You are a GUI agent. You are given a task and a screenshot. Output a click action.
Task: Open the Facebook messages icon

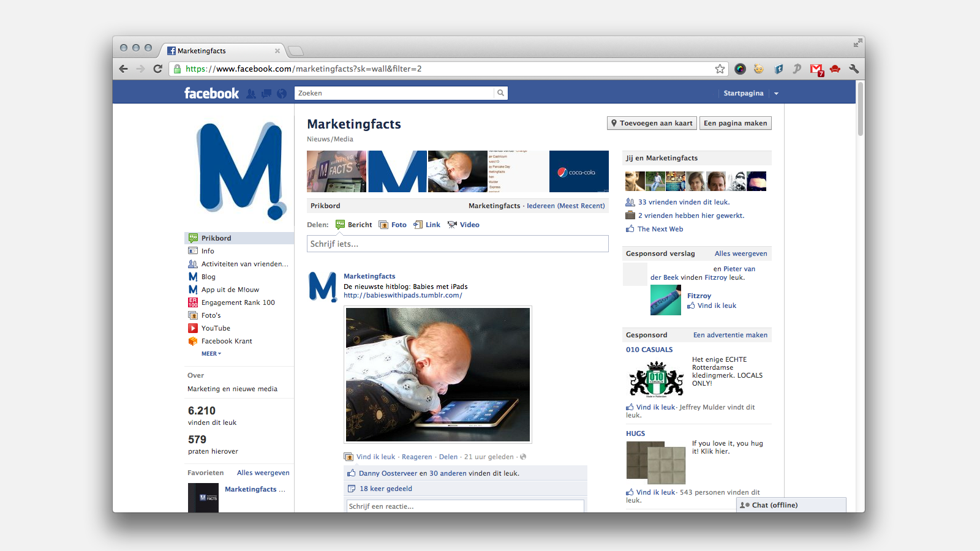point(266,94)
